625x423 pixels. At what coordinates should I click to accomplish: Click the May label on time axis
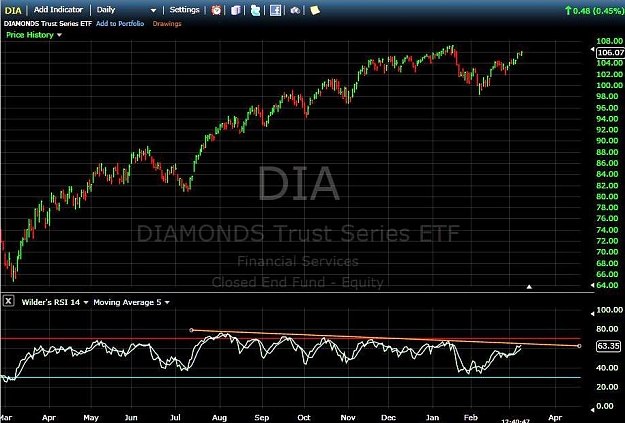(x=91, y=418)
